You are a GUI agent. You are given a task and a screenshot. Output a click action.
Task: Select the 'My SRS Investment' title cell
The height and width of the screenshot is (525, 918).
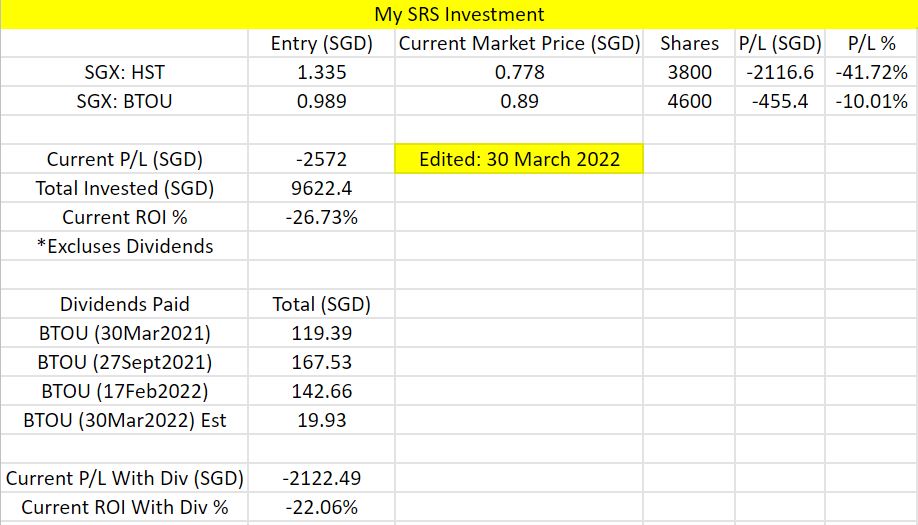(x=459, y=14)
